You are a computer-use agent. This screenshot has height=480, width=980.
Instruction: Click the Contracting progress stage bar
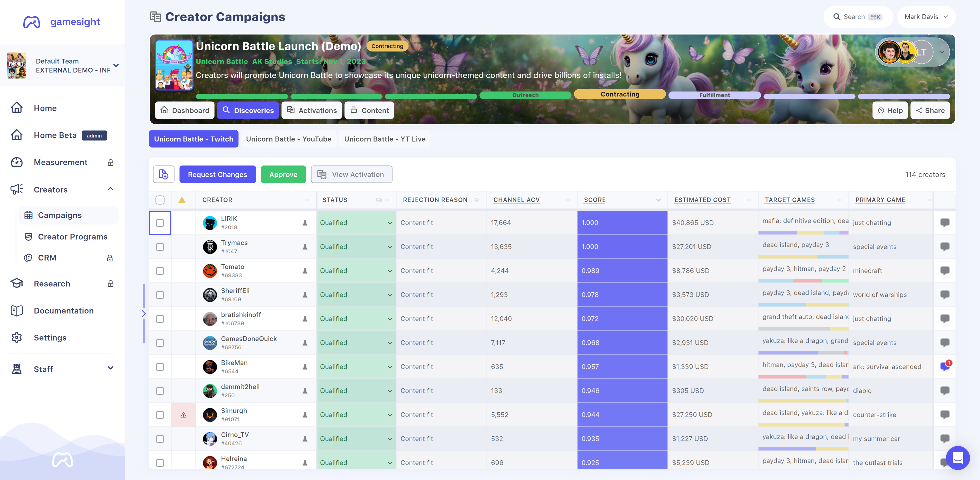click(620, 94)
